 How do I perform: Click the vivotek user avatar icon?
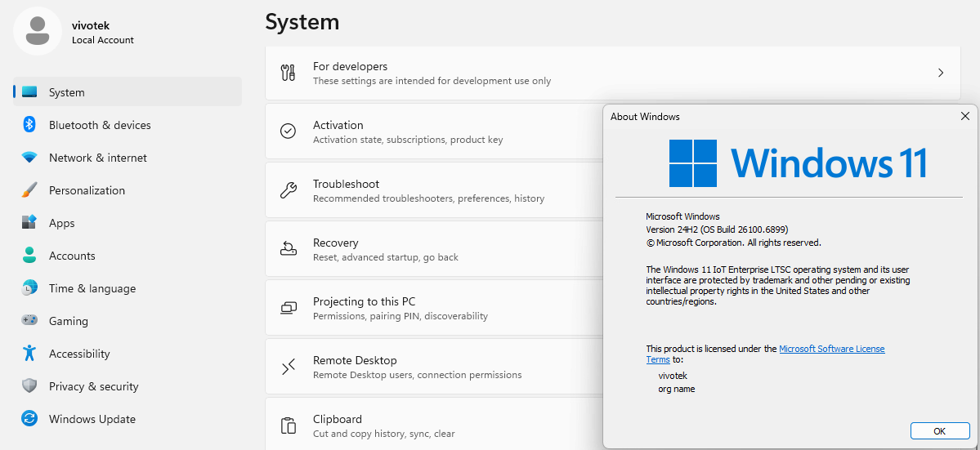pyautogui.click(x=38, y=31)
